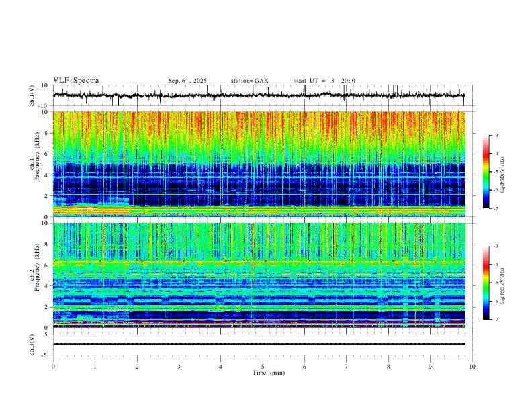
Task: Click the '-5' tick on the ch.2 colorbar
Action: (x=495, y=283)
